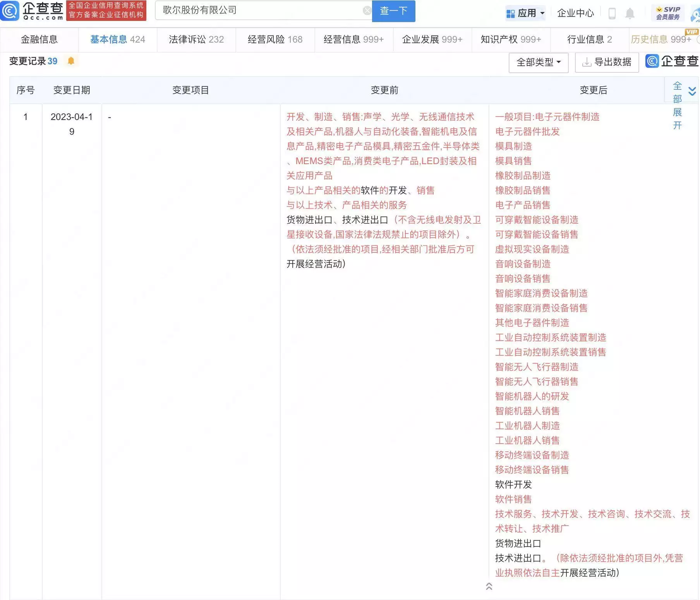This screenshot has height=600, width=700.
Task: Click the 全国企业信用查询系统 red banner
Action: [106, 10]
